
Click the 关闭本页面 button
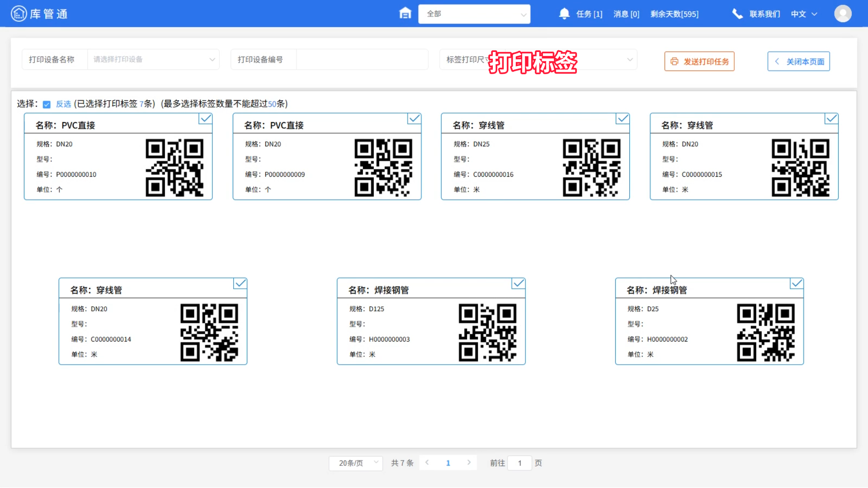tap(799, 61)
